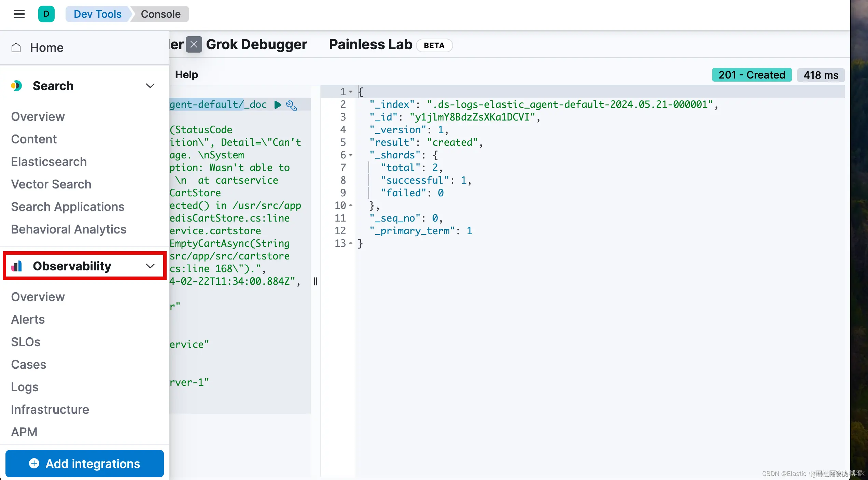Open Observability Overview link

38,297
